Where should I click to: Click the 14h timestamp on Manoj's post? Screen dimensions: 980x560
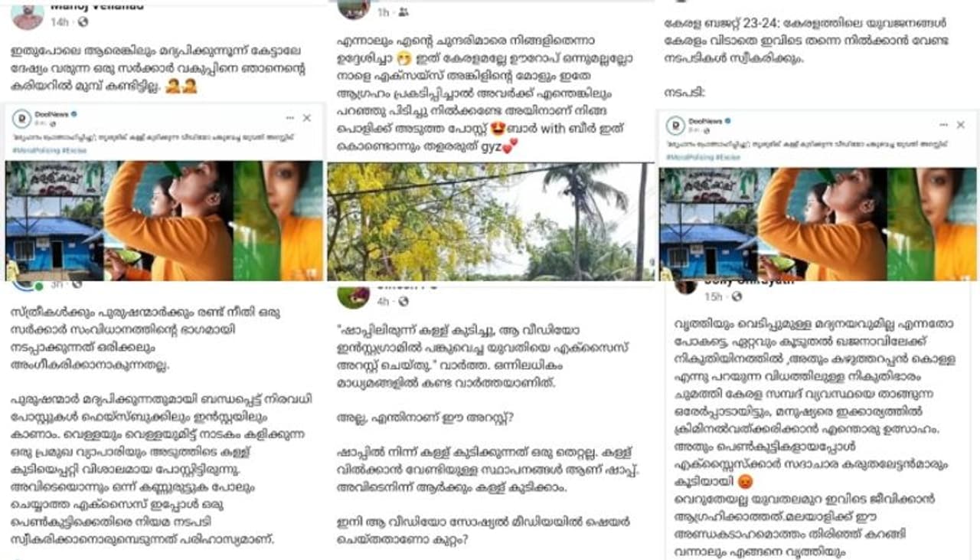[60, 22]
